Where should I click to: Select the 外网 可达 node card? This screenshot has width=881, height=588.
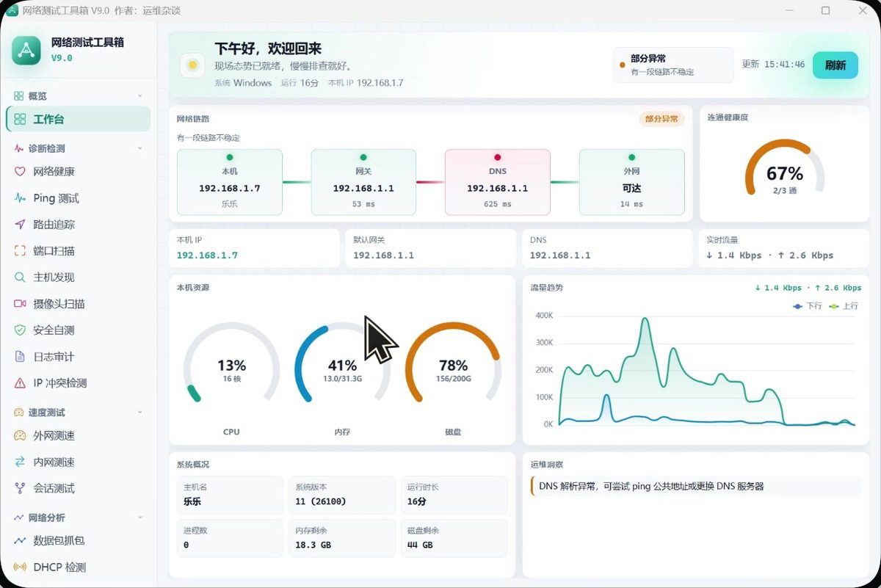pyautogui.click(x=631, y=182)
